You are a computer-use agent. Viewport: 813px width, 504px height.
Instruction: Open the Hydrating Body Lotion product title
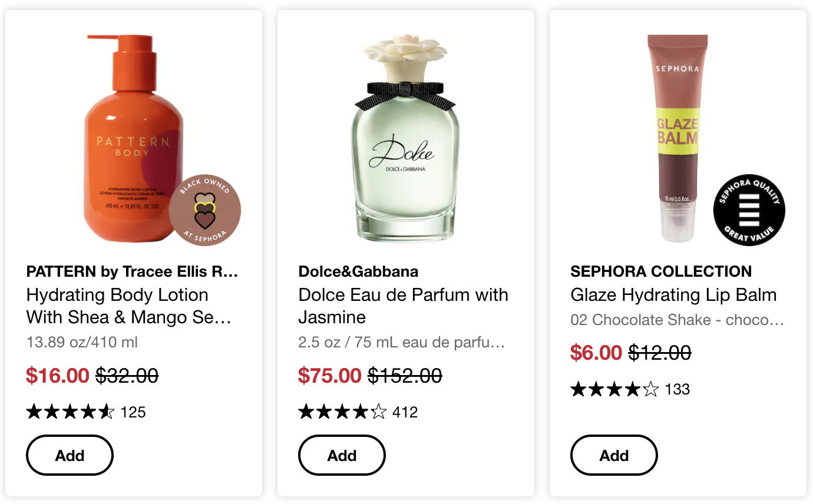(128, 306)
